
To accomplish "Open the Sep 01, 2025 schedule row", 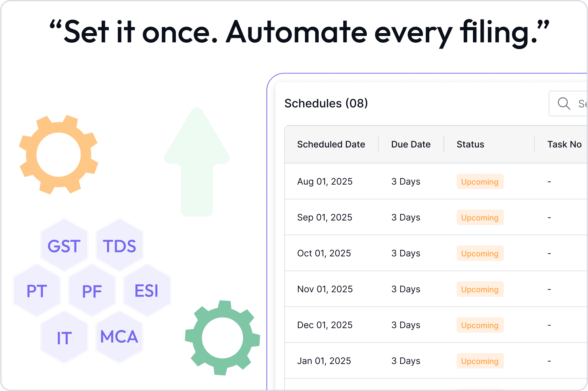I will pyautogui.click(x=436, y=217).
